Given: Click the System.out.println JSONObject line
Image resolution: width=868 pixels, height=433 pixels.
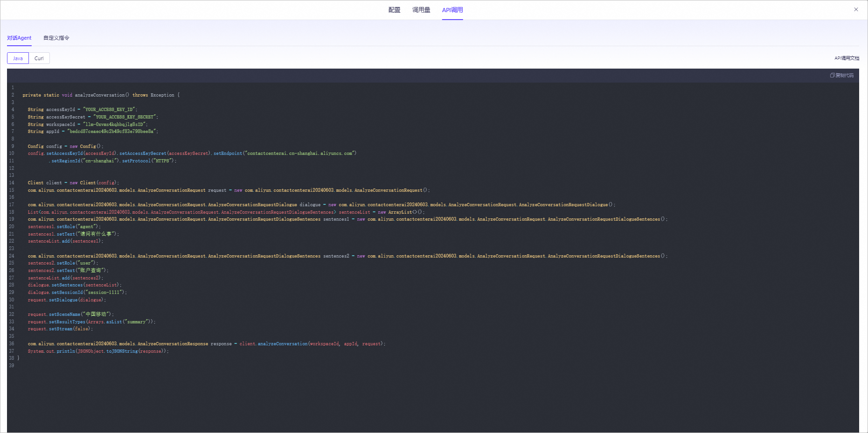Looking at the screenshot, I should pyautogui.click(x=98, y=351).
